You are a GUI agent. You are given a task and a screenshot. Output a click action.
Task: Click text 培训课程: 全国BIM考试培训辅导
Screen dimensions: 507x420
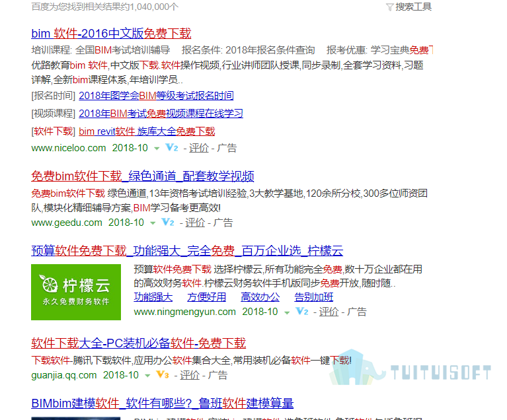(100, 50)
